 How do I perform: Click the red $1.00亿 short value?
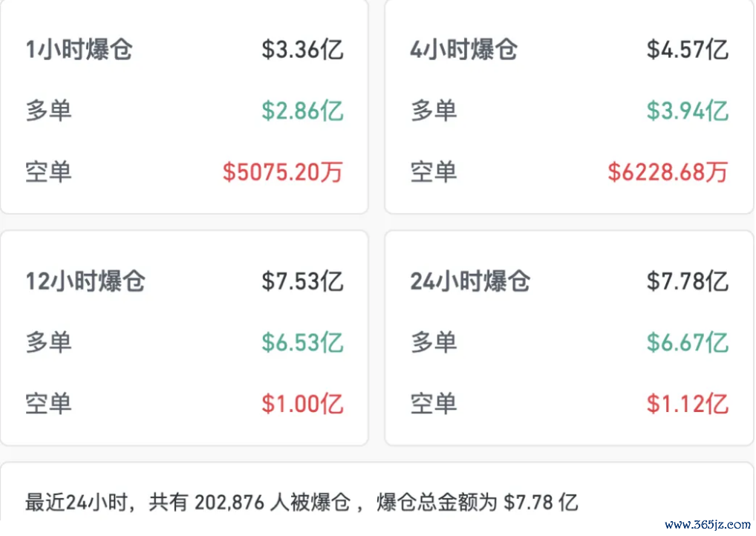click(x=302, y=404)
